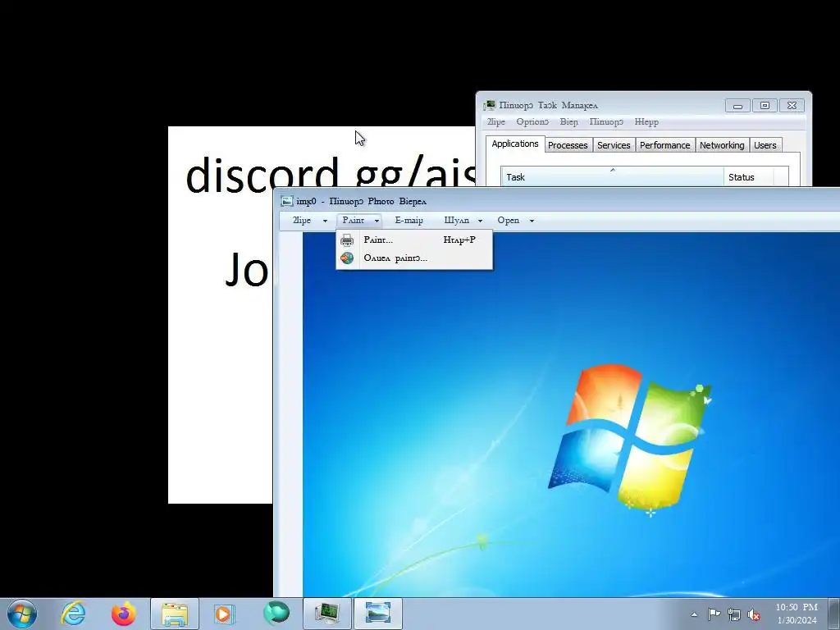
Task: Maximize the Task Manager window
Action: (765, 106)
